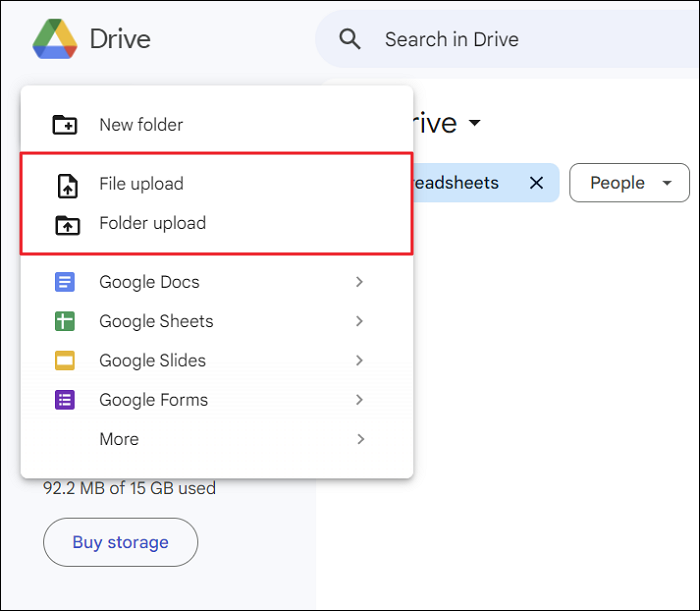Click the blue Google Docs icon

pyautogui.click(x=65, y=282)
